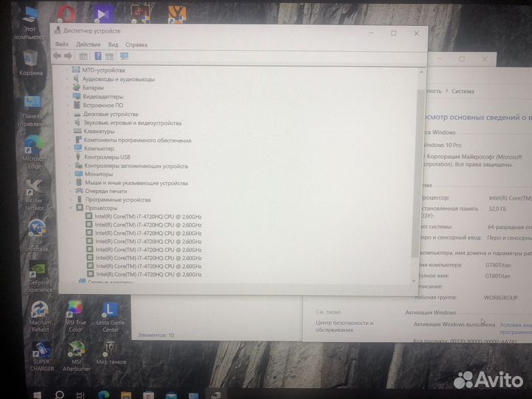Screen dimensions: 532x399
Task: Open the Вид menu
Action: click(x=113, y=44)
